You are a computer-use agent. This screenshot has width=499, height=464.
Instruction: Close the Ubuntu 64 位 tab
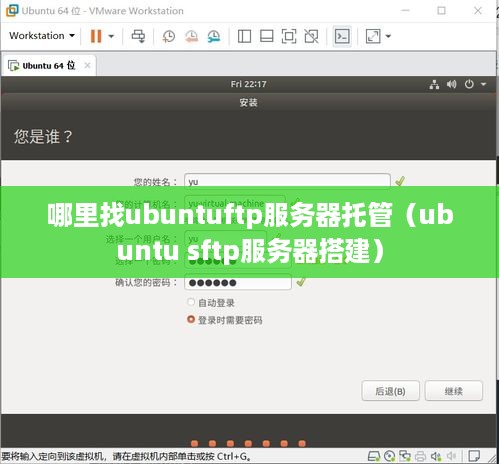[87, 65]
